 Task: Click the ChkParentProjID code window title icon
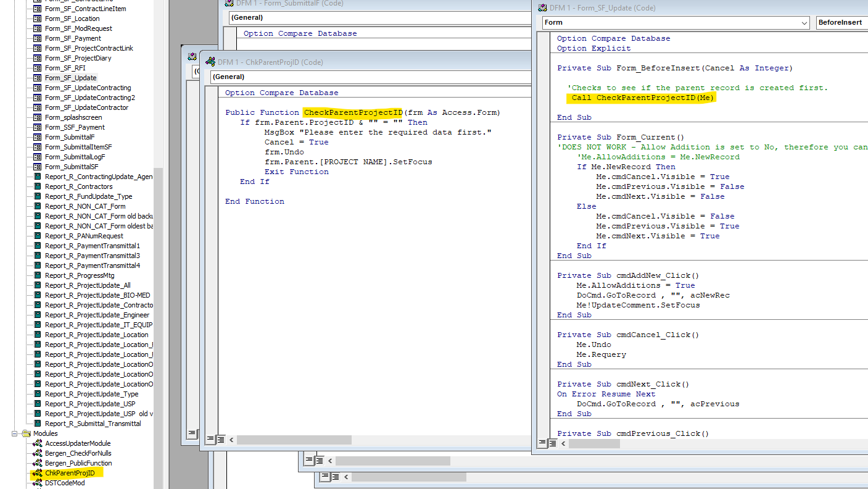211,62
